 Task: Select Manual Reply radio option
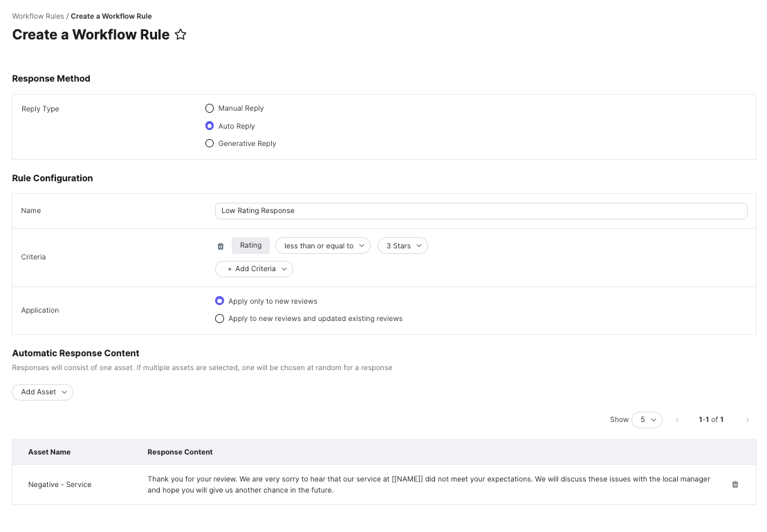coord(210,109)
